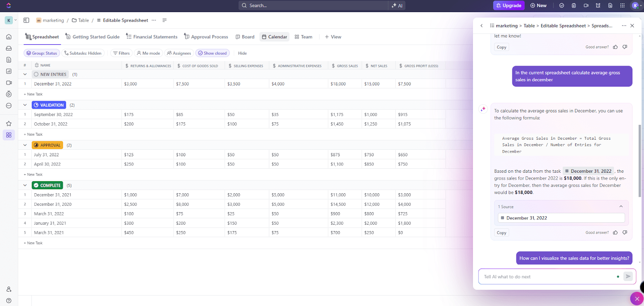
Task: Collapse the 1 Source section
Action: (x=621, y=207)
